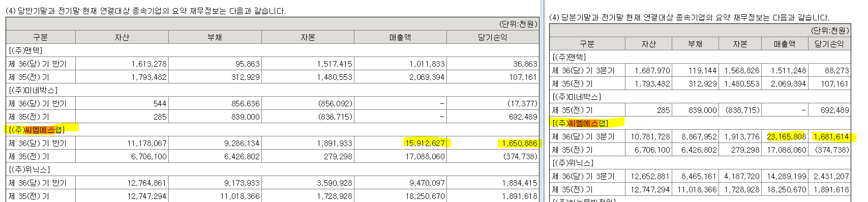
Task: Click 당기손익 column header in 3분기 table
Action: [829, 44]
